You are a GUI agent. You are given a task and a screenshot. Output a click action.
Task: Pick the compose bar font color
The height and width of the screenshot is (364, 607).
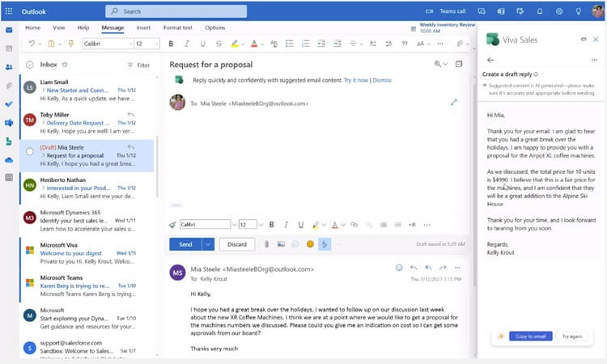tap(335, 225)
